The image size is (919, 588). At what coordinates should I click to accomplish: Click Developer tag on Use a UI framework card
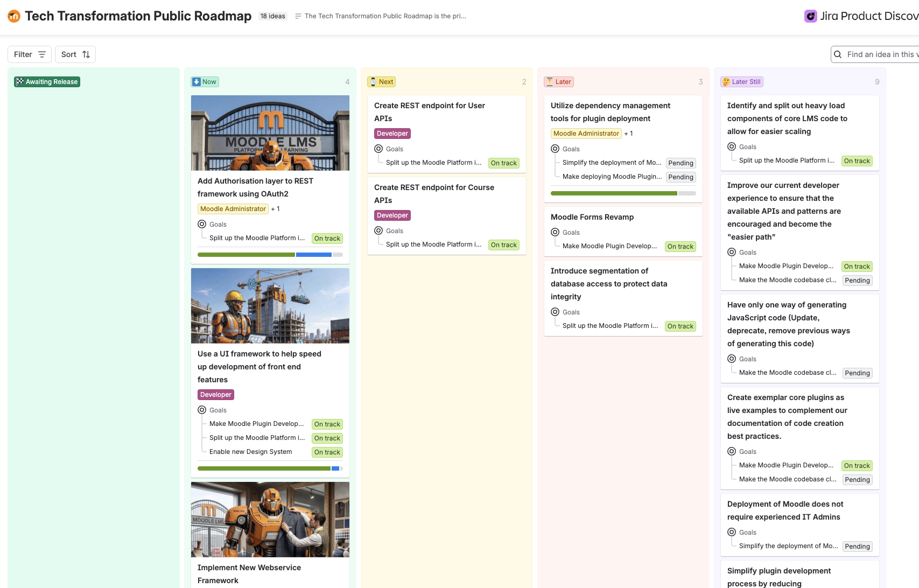216,395
